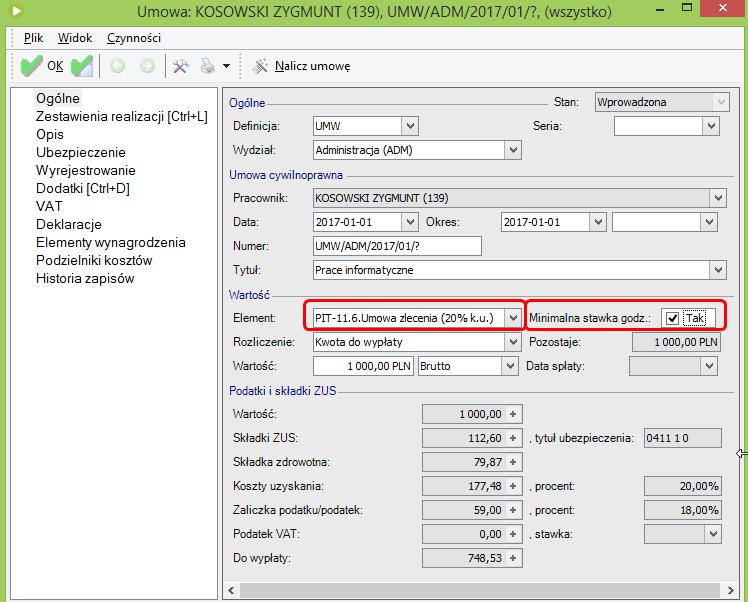The width and height of the screenshot is (748, 602).
Task: Open the Deklaracje section
Action: (69, 224)
